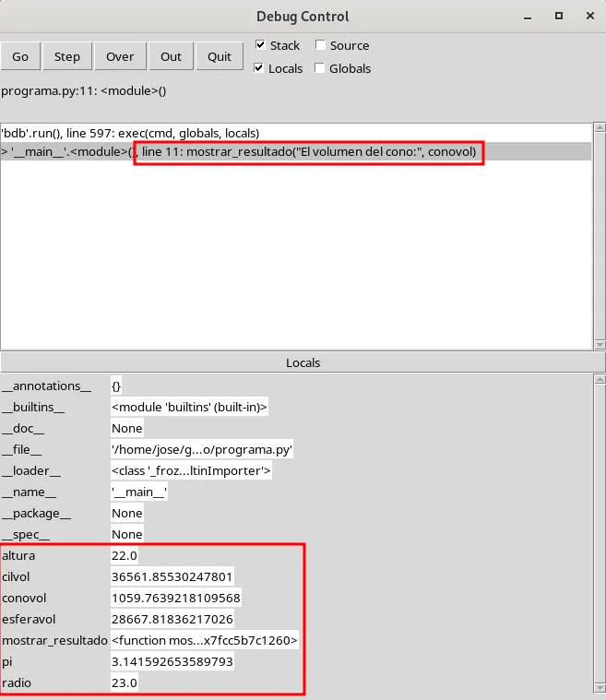This screenshot has width=606, height=700.
Task: Click the __builtins__ variable name
Action: (x=33, y=407)
